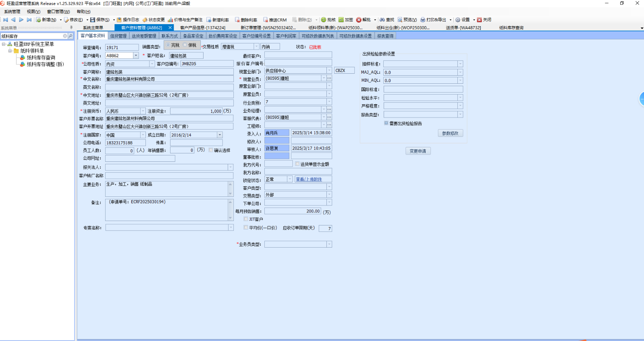Toggle the 送货单显示金额 checkbox
This screenshot has height=341, width=644.
coord(297,164)
